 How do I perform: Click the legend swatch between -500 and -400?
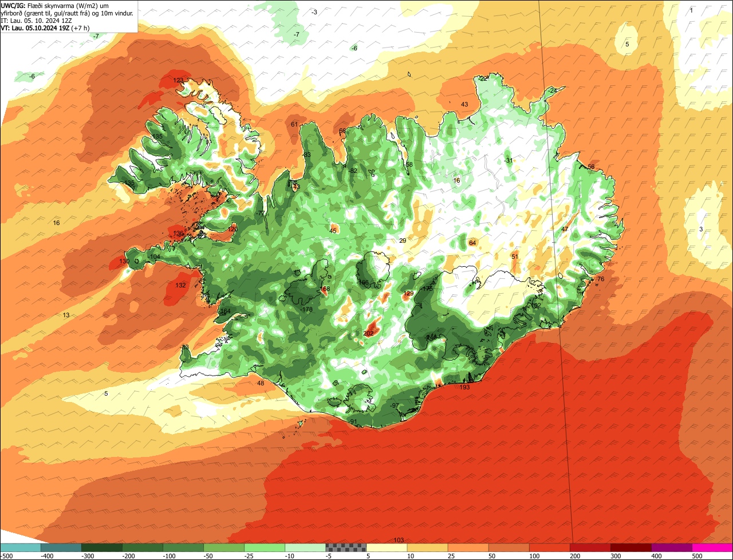21,547
